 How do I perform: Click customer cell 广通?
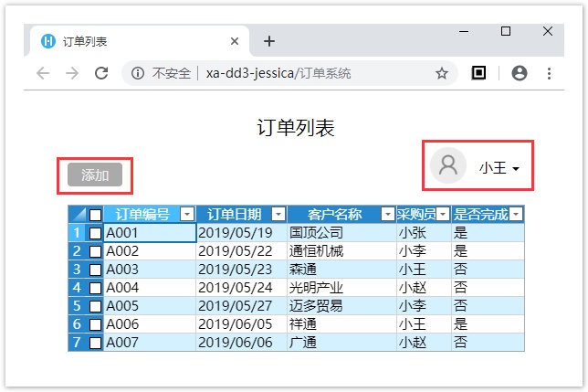click(341, 343)
